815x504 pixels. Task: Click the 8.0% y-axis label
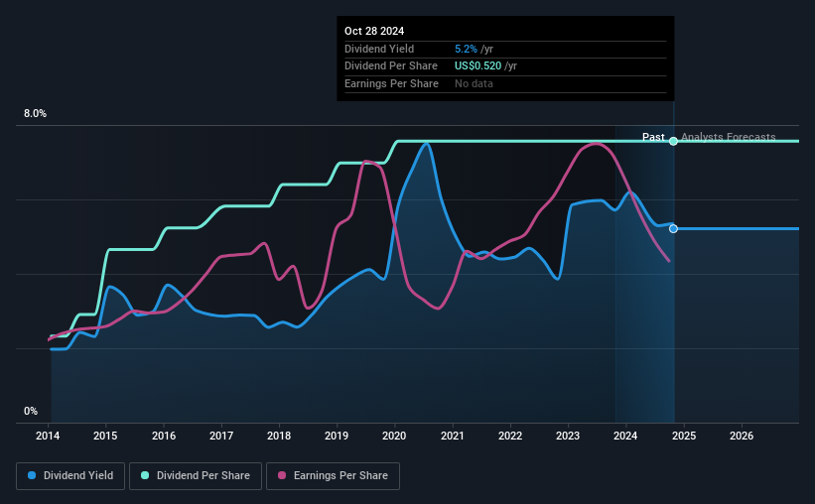tap(35, 114)
